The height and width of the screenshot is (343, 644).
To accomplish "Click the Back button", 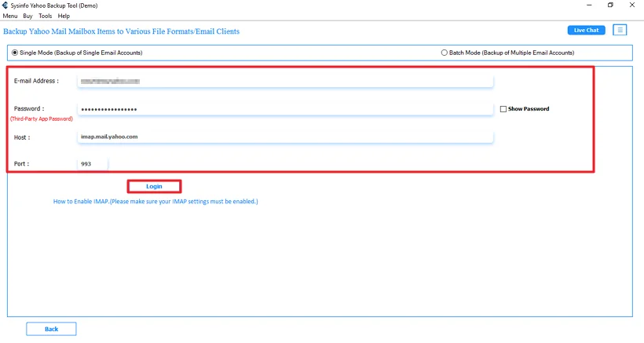I will tap(51, 329).
